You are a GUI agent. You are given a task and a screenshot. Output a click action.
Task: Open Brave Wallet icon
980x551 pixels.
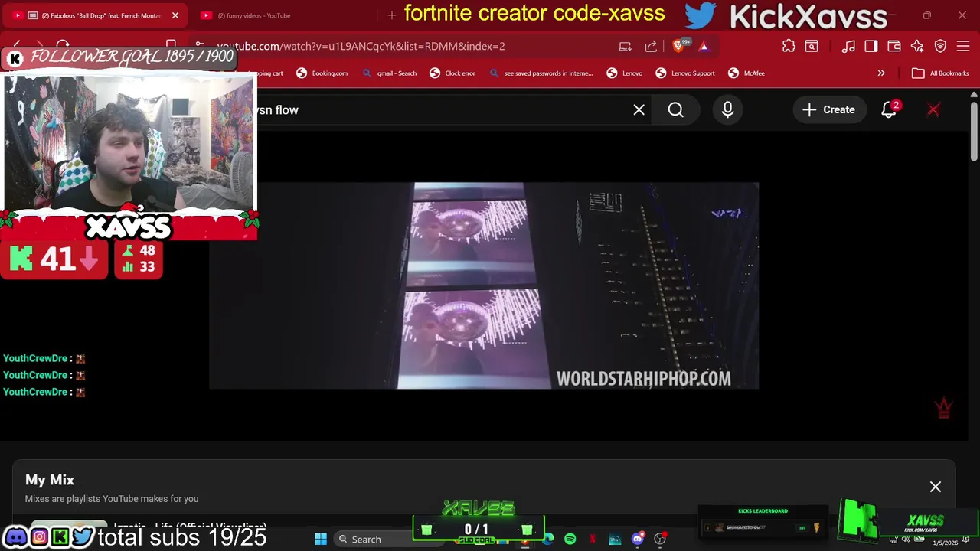[894, 47]
